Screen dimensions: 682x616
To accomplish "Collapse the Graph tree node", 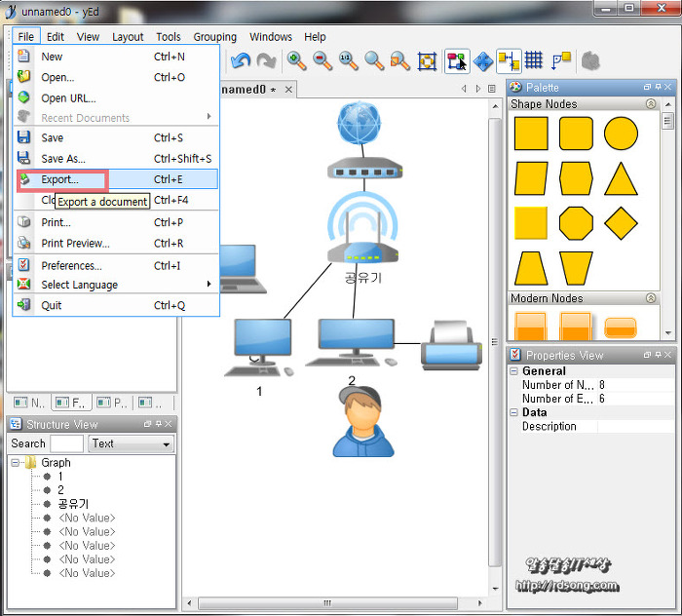I will click(x=17, y=463).
